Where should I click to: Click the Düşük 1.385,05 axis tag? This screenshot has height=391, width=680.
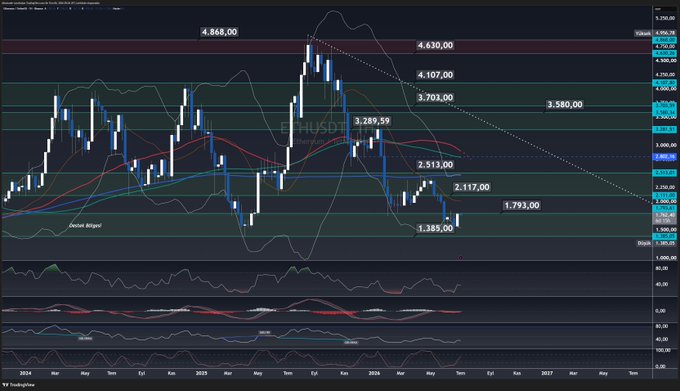pyautogui.click(x=656, y=243)
